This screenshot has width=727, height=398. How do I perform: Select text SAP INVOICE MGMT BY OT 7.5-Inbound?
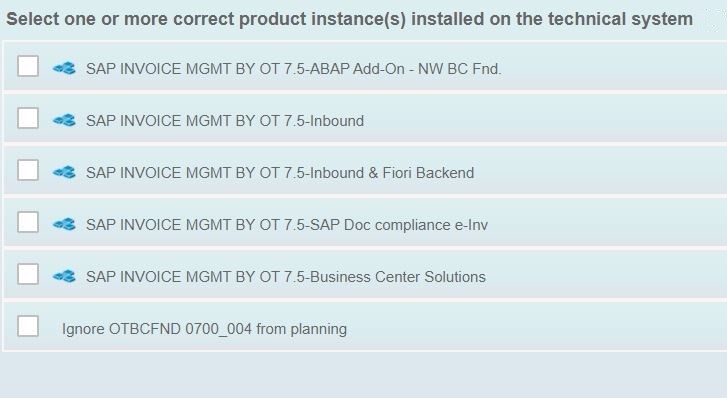click(x=225, y=121)
